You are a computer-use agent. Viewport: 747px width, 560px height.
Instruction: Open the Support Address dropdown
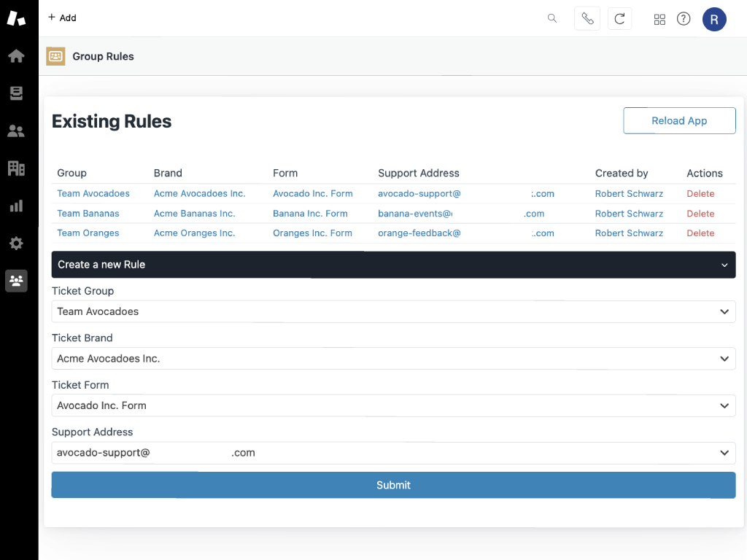coord(393,453)
